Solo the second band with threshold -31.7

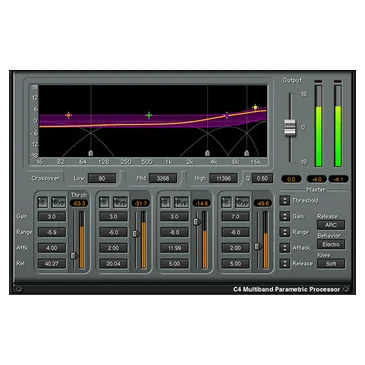point(104,202)
